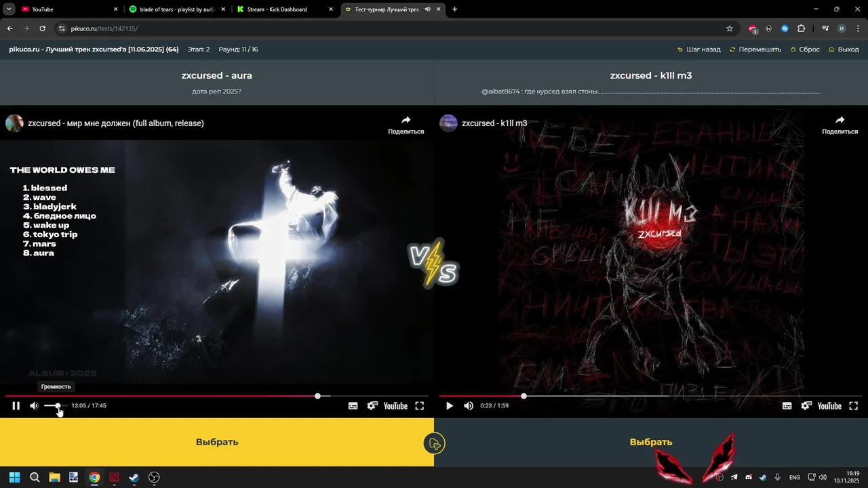Toggle subtitles on the left video

(353, 406)
